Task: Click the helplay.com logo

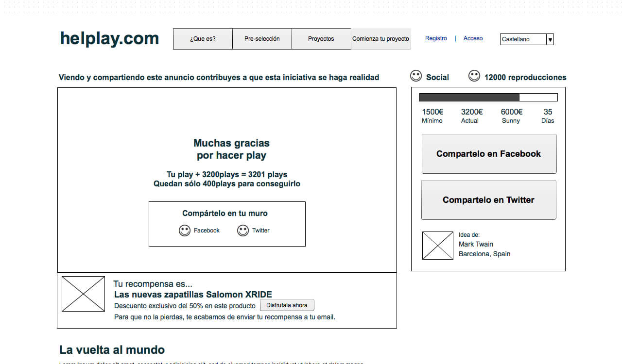Action: tap(109, 38)
